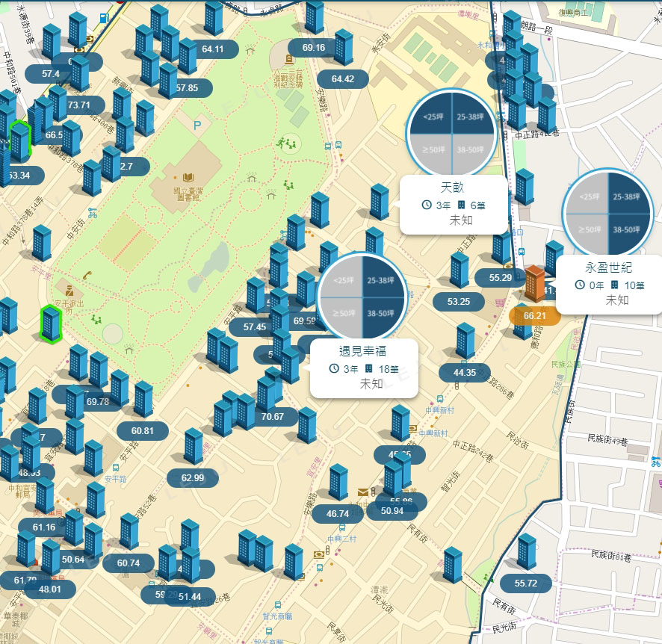This screenshot has height=644, width=662.
Task: Click the clock icon in the 永盈世紀 popup
Action: pos(580,285)
